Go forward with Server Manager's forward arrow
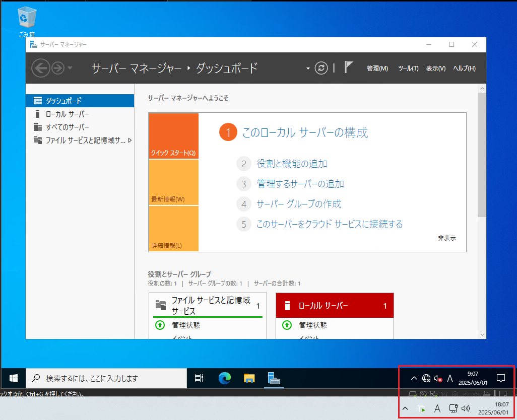Image resolution: width=517 pixels, height=420 pixels. pos(58,68)
